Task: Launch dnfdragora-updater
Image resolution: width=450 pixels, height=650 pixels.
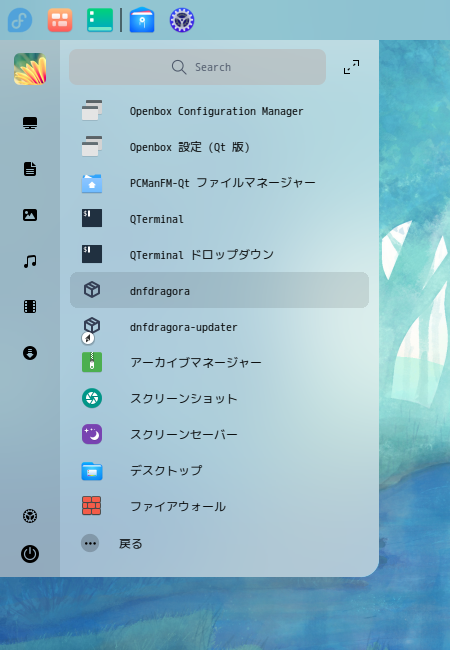Action: tap(219, 327)
